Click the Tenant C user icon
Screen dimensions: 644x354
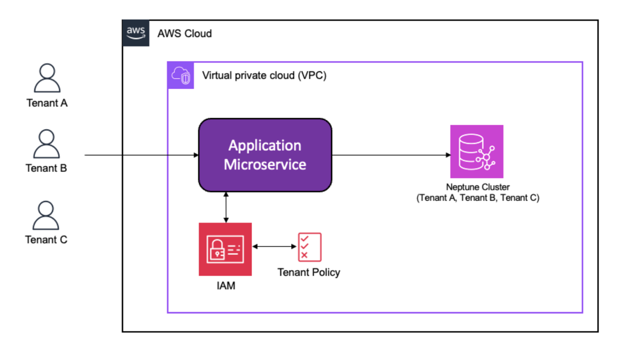tap(46, 216)
